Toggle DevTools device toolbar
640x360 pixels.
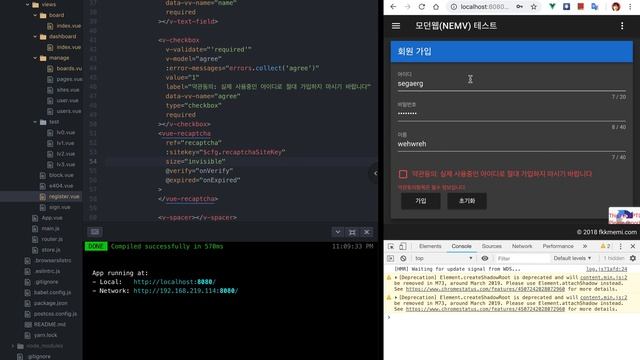[x=402, y=246]
